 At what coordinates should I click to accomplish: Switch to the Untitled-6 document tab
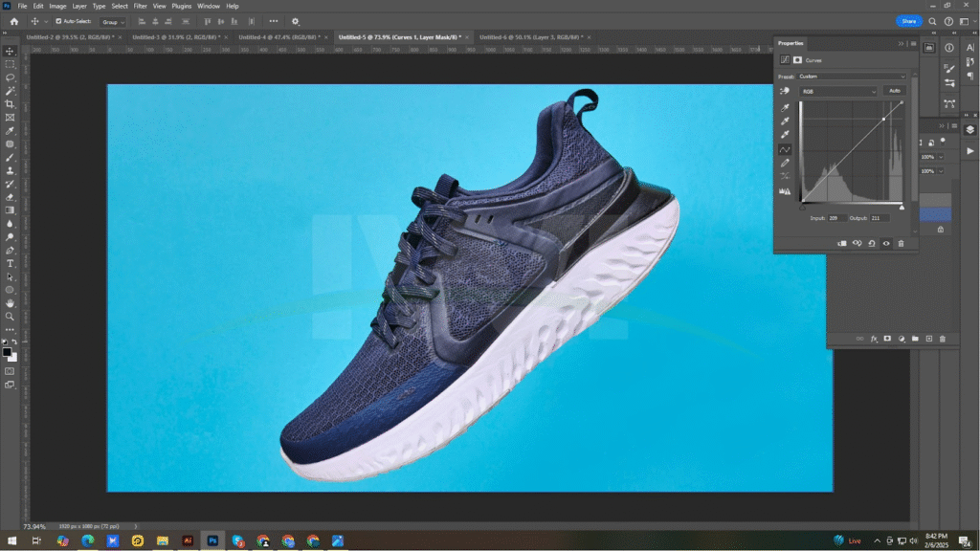click(531, 37)
